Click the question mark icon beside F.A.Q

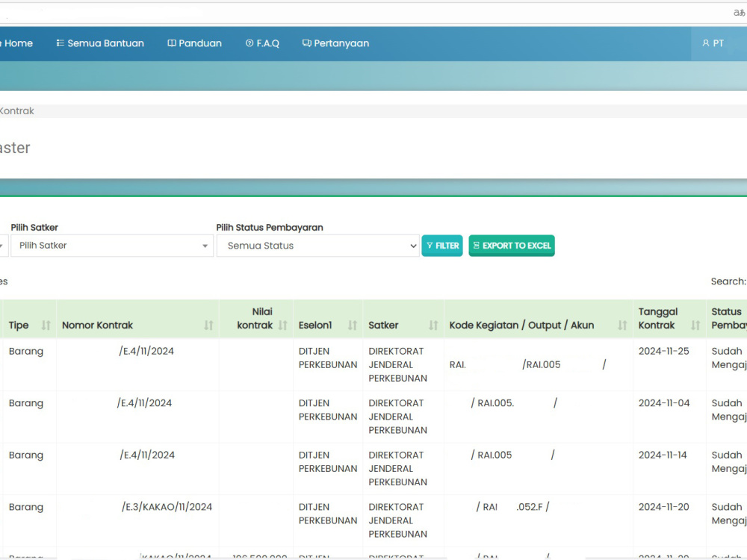pyautogui.click(x=249, y=43)
